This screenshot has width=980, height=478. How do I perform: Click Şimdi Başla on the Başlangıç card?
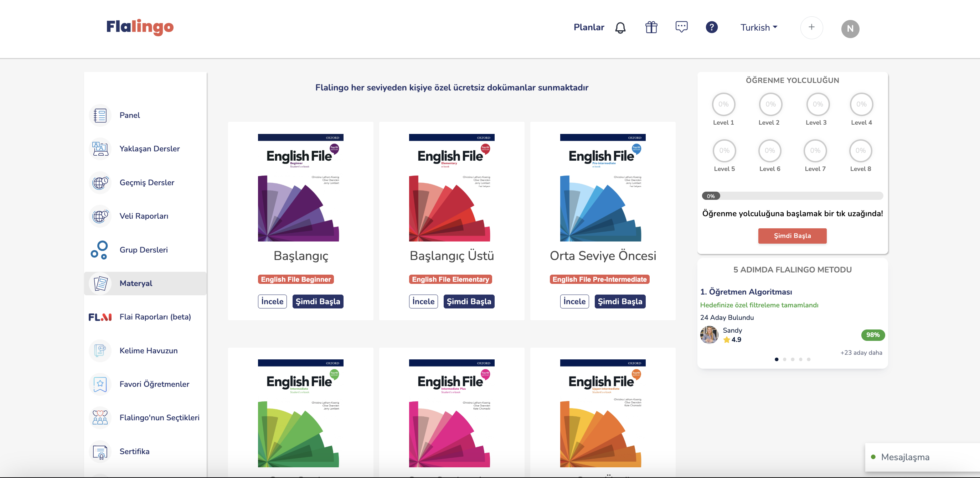318,302
